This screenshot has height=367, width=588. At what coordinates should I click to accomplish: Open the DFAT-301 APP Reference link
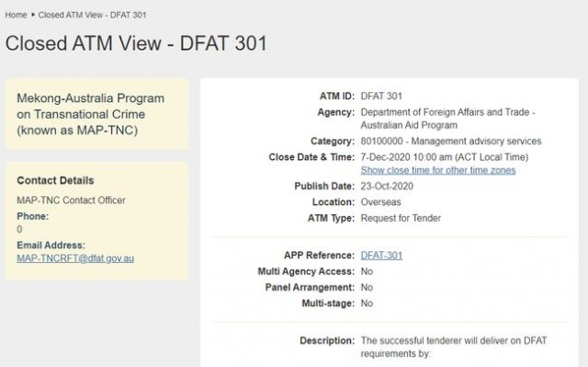(381, 255)
